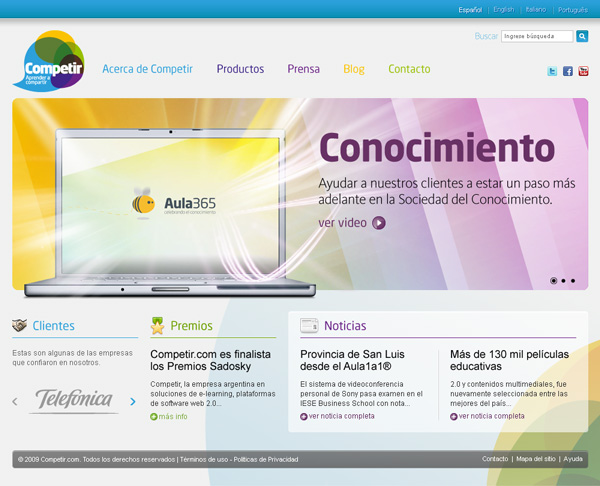The width and height of the screenshot is (600, 486).
Task: Open the Facebook social icon
Action: (567, 71)
